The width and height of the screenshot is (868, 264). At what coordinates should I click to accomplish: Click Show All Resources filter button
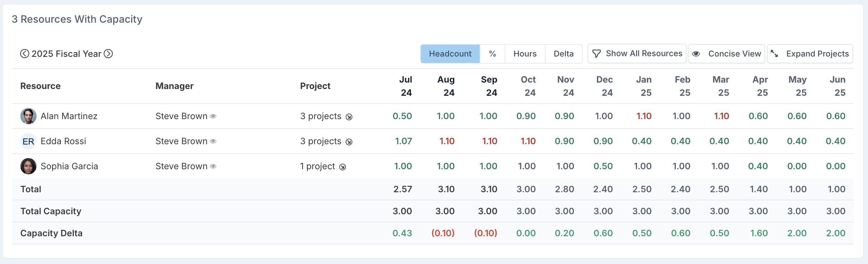[637, 53]
